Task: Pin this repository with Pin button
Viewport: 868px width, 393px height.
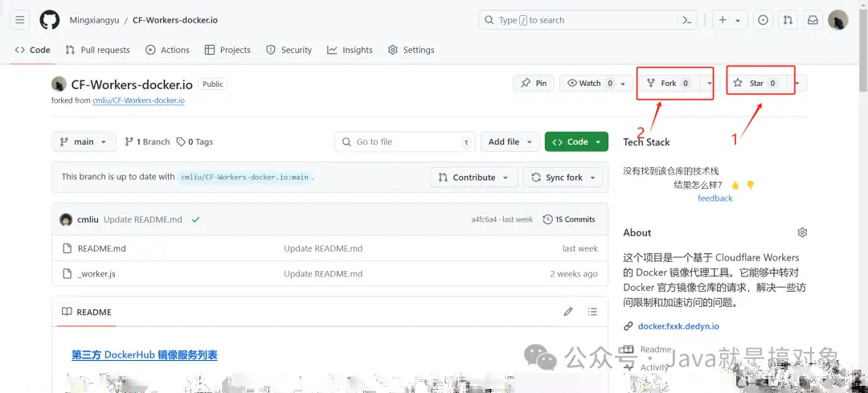Action: [x=534, y=84]
